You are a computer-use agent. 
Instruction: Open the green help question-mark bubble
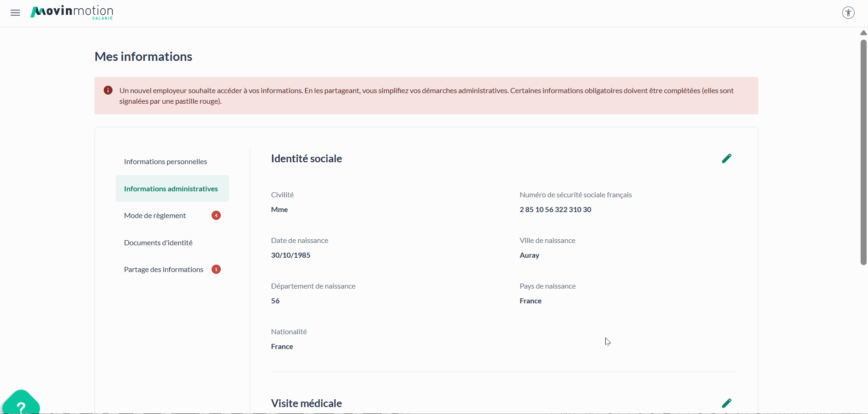[21, 404]
